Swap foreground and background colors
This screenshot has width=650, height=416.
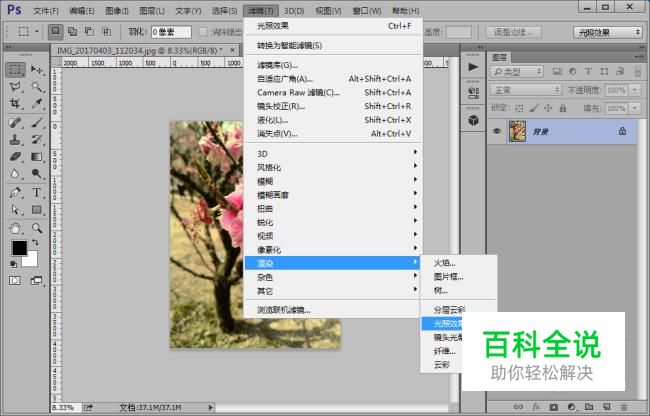click(x=35, y=242)
